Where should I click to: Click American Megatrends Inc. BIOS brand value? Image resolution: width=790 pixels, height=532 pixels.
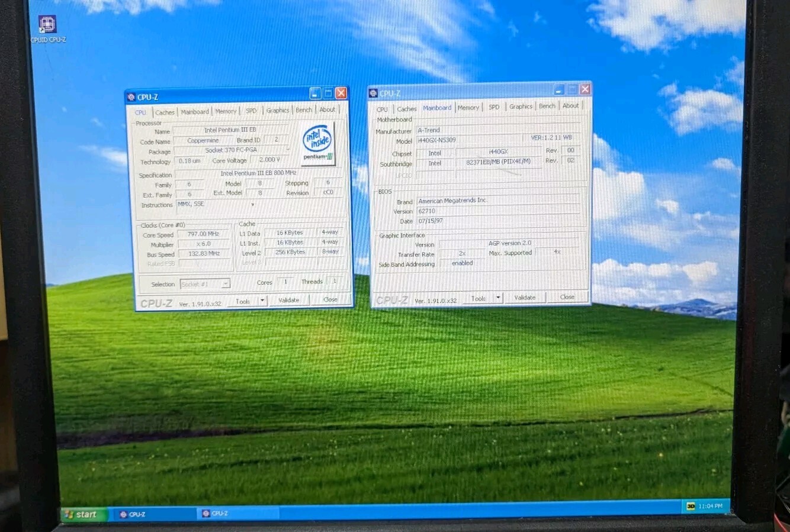497,201
